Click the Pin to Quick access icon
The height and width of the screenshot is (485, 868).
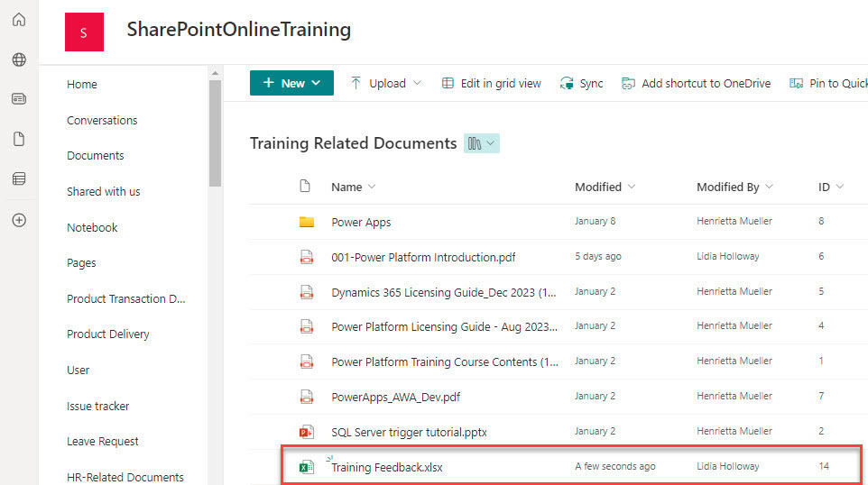pos(796,83)
